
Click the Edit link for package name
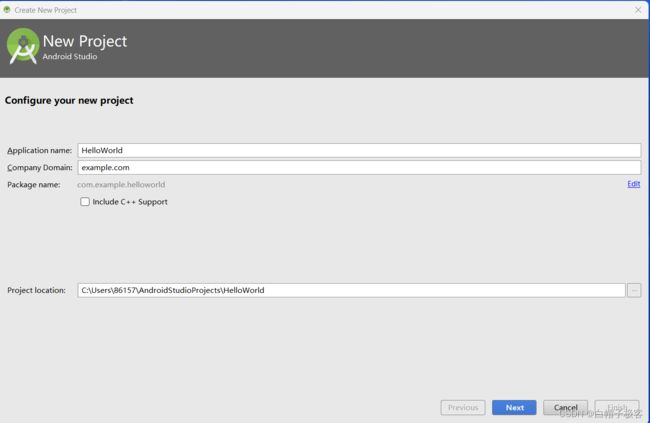click(633, 184)
